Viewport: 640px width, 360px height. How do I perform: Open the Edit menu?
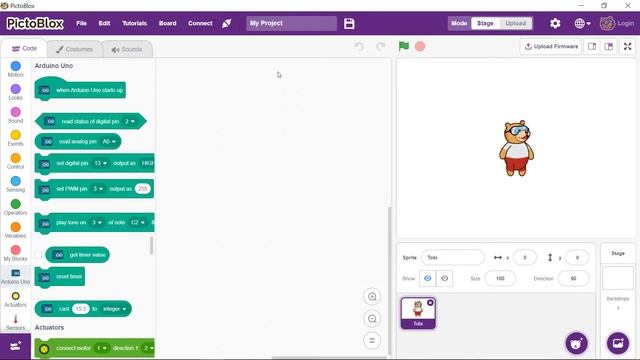coord(104,23)
